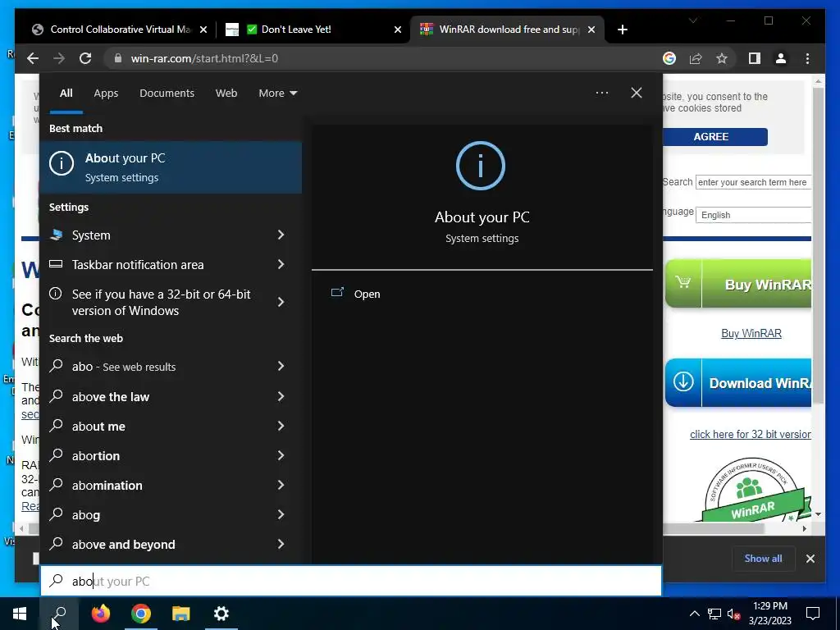Click the green Buy WinRAR button
The width and height of the screenshot is (840, 630).
738,284
